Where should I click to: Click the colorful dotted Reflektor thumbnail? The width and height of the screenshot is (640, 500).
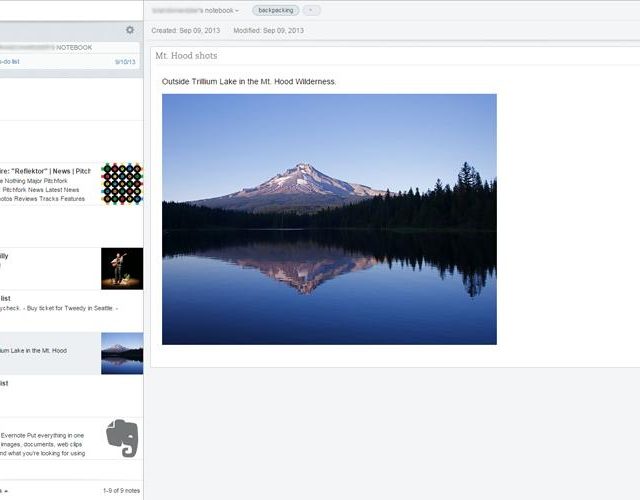(122, 184)
